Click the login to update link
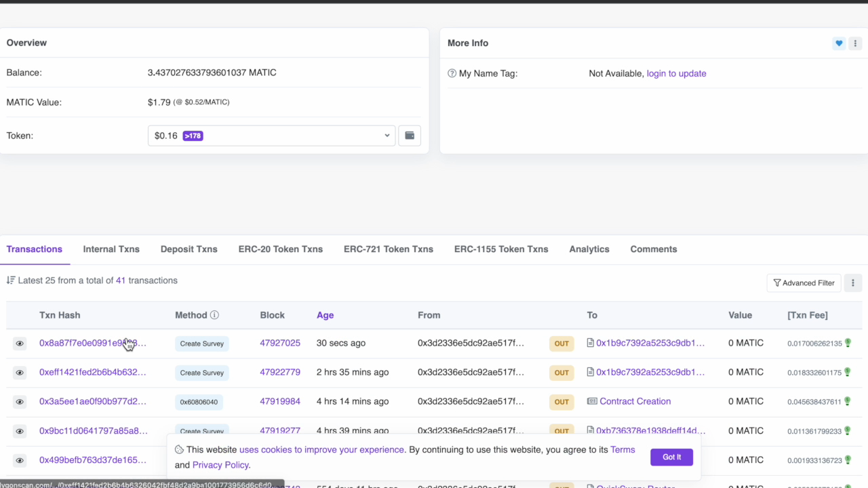The image size is (868, 488). (x=676, y=73)
